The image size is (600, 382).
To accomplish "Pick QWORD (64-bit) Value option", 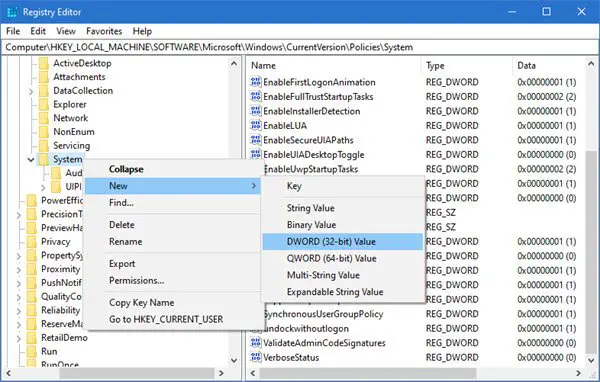I will point(343,259).
